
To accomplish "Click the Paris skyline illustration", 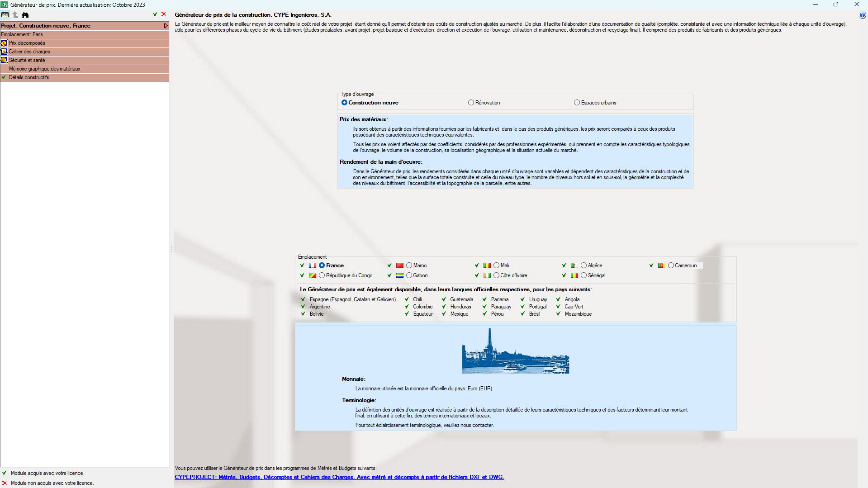I will [x=515, y=351].
